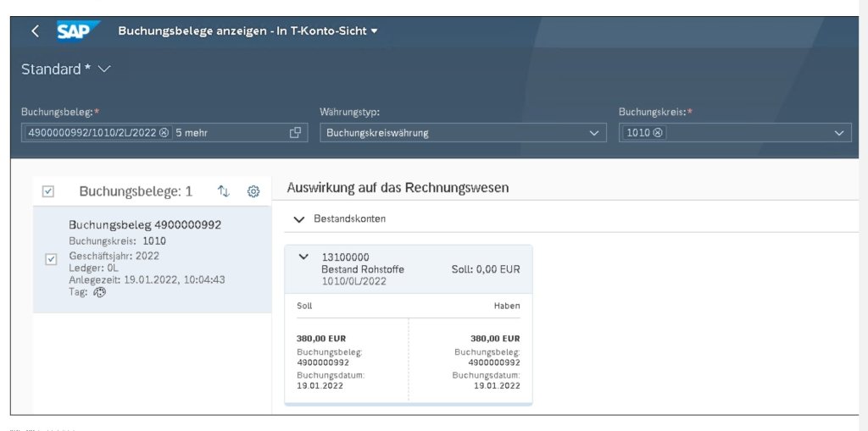The width and height of the screenshot is (868, 431).
Task: Select the Buchungsbeleg 4900000992 list entry
Action: pyautogui.click(x=144, y=225)
